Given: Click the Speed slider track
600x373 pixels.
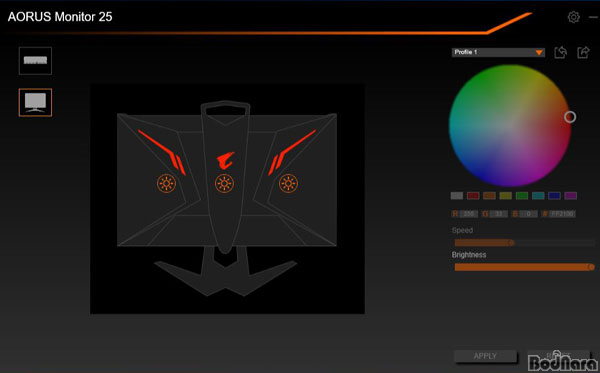Looking at the screenshot, I should tap(524, 243).
